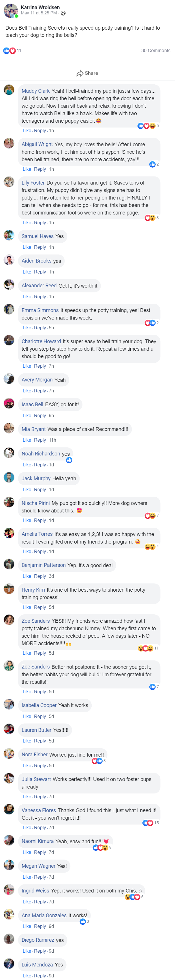Like Samuel Hayes's comment
Viewport: 175px width, 980px height.
point(27,247)
